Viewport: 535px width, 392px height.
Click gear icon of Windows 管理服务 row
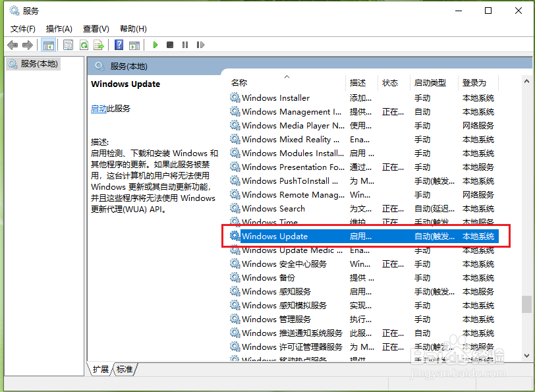pos(235,319)
